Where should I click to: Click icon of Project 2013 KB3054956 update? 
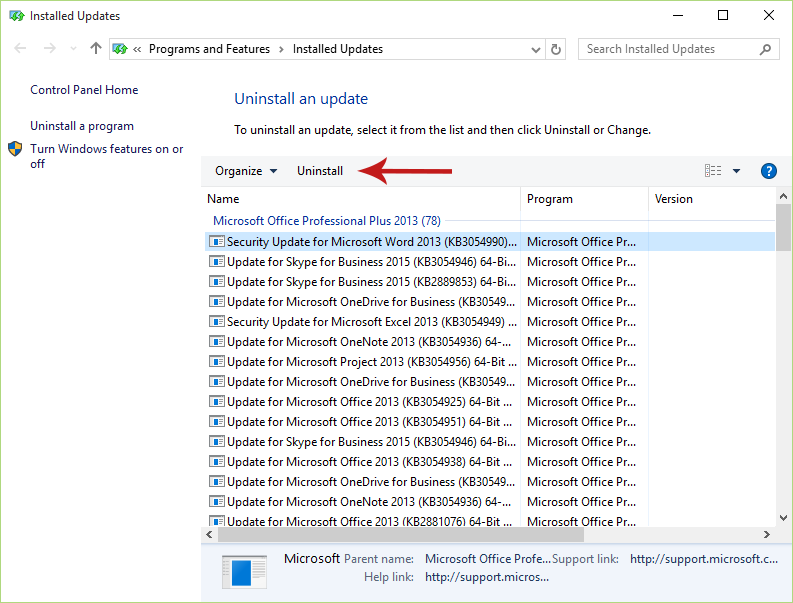click(216, 362)
